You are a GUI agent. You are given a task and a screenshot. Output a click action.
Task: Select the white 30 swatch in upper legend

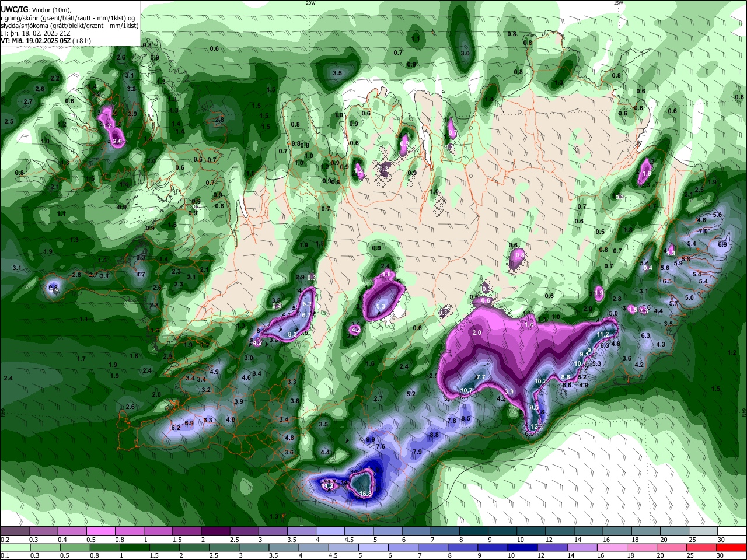pos(732,531)
